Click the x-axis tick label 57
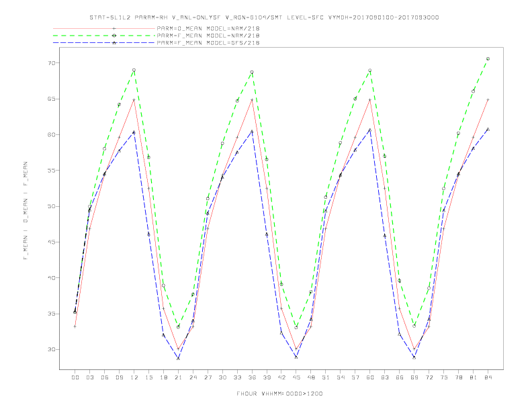 (355, 377)
